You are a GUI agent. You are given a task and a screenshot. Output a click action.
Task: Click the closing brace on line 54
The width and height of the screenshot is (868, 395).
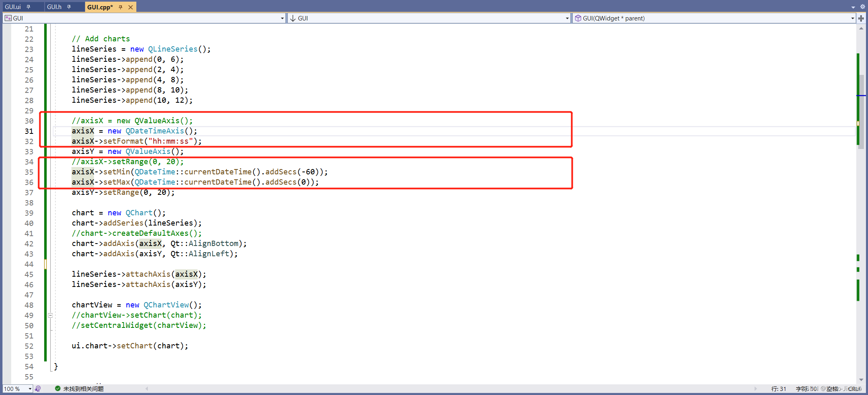point(56,366)
